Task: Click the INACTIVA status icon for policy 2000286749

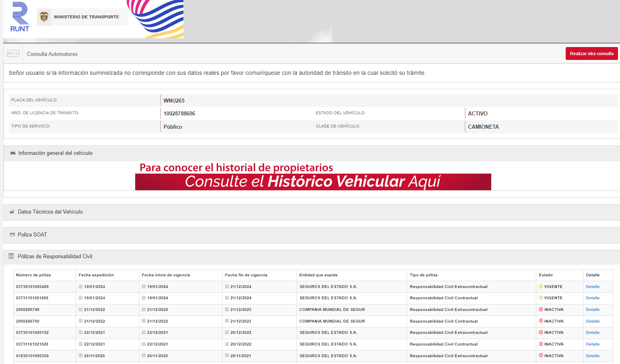Action: tap(541, 310)
